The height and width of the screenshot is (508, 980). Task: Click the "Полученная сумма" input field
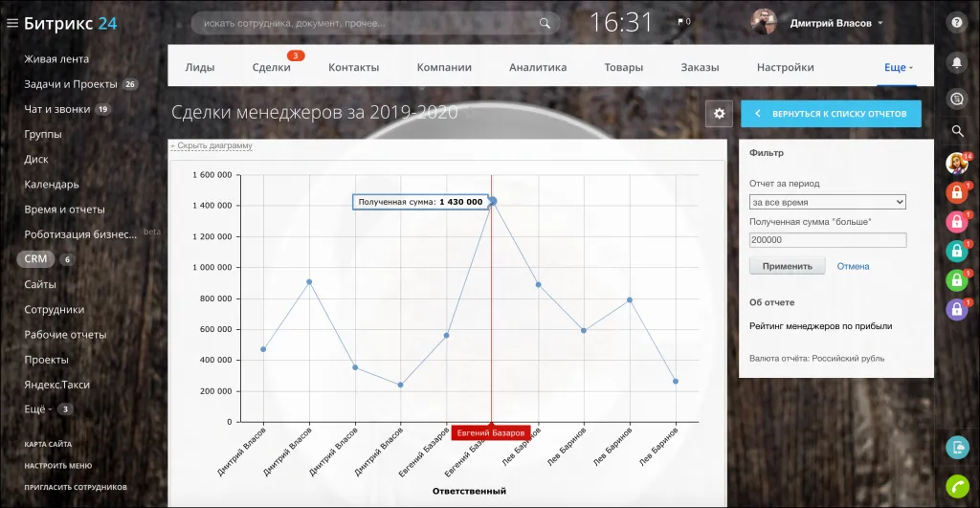[827, 240]
